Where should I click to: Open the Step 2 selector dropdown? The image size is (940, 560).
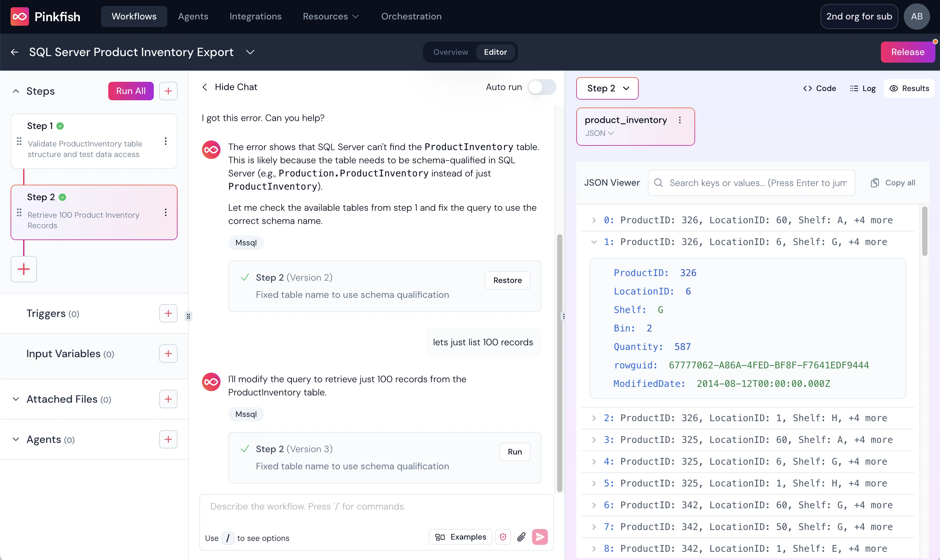[607, 88]
